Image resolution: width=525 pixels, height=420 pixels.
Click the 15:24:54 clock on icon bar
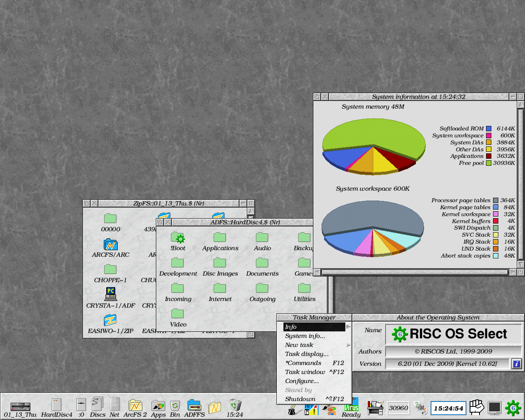[448, 408]
